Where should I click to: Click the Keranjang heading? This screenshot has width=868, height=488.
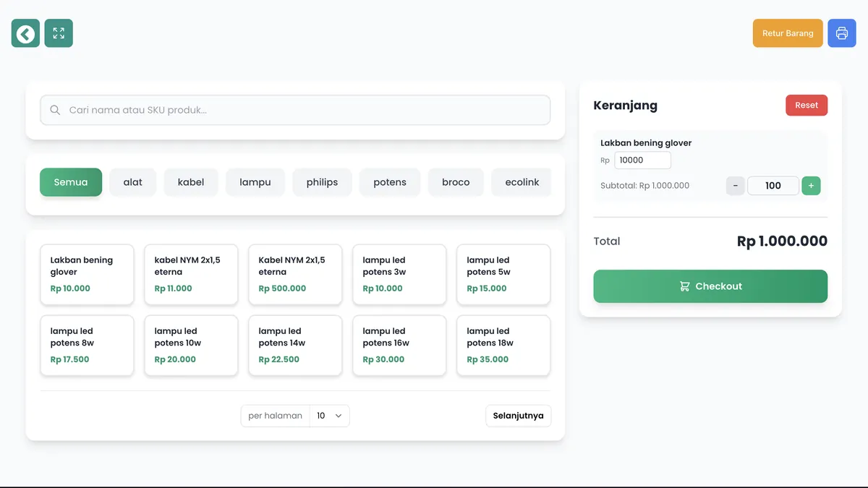[625, 106]
